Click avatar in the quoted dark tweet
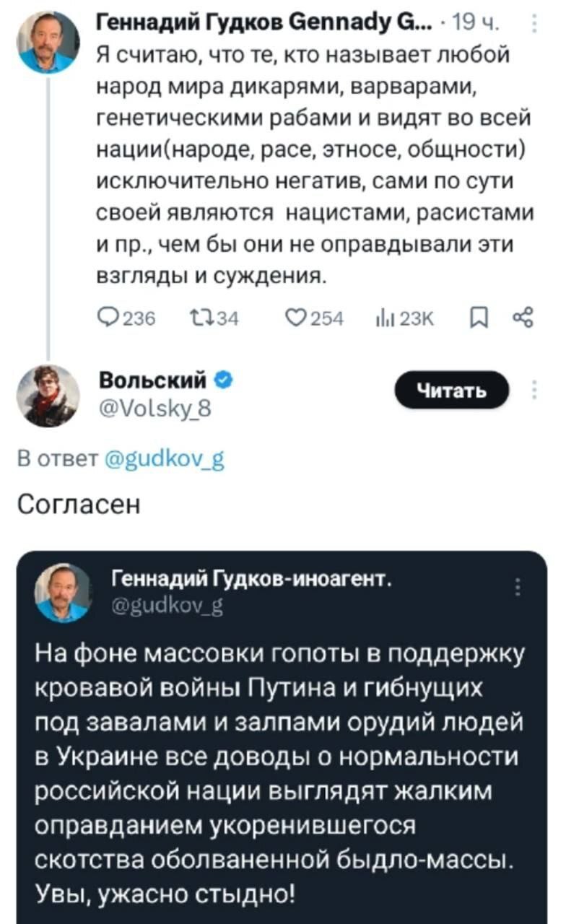 [x=64, y=592]
